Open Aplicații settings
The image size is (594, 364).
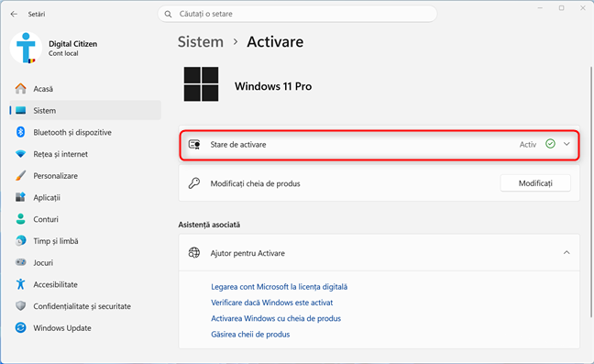coord(85,197)
